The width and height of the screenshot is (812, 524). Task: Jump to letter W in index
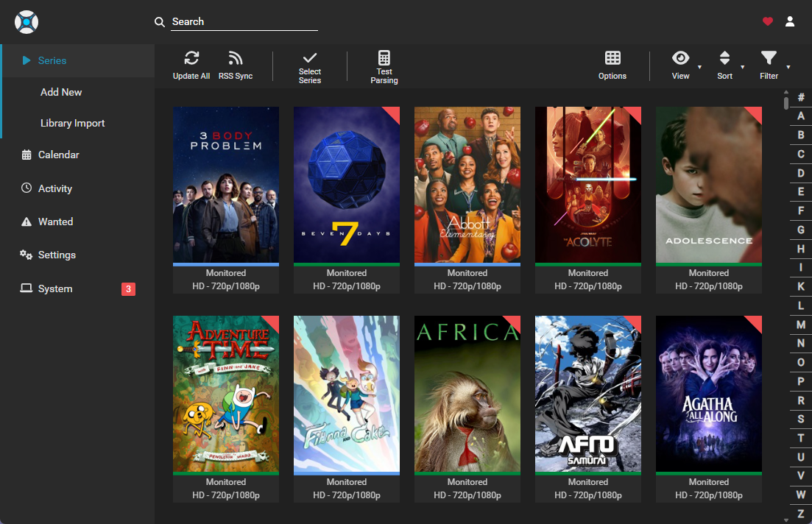(801, 495)
